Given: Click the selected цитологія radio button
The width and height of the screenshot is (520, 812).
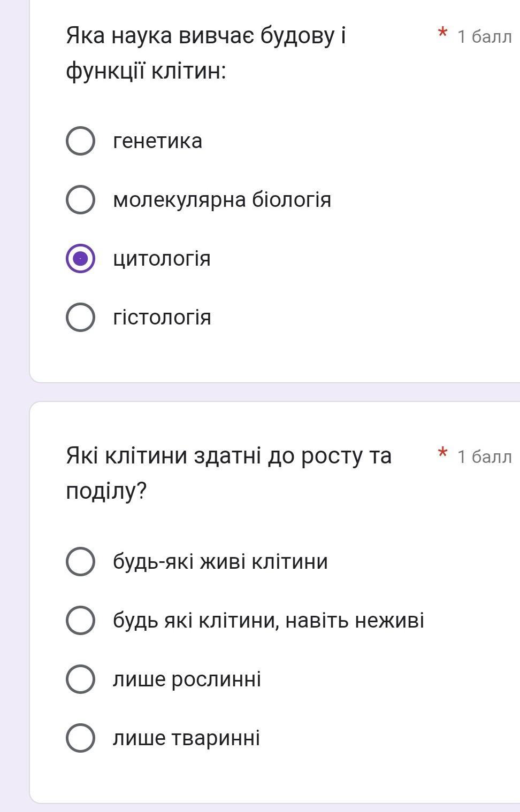Looking at the screenshot, I should tap(81, 259).
